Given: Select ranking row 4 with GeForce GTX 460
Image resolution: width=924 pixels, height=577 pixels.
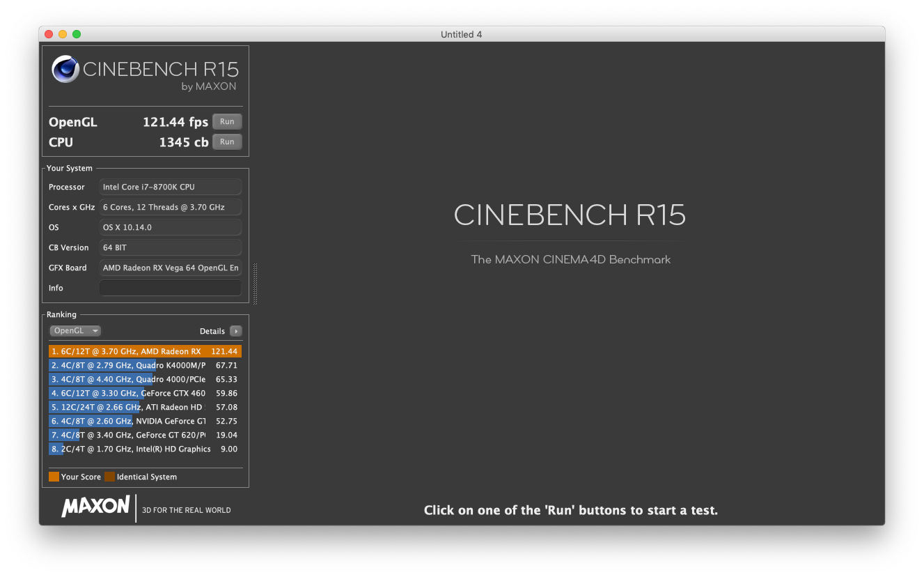Looking at the screenshot, I should (x=145, y=393).
